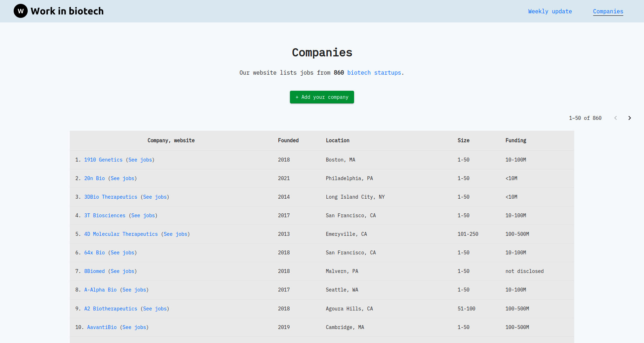See jobs for 4D Molecular Therapeutics
The image size is (644, 343).
pos(176,234)
